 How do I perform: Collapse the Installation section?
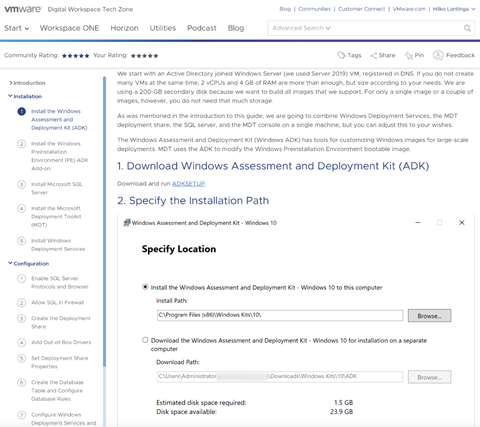tap(25, 96)
